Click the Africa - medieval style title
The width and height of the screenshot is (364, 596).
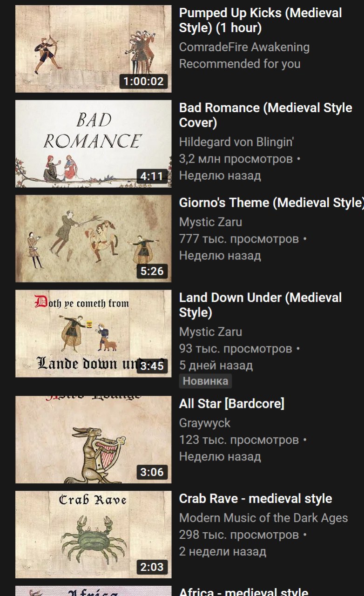pyautogui.click(x=243, y=592)
